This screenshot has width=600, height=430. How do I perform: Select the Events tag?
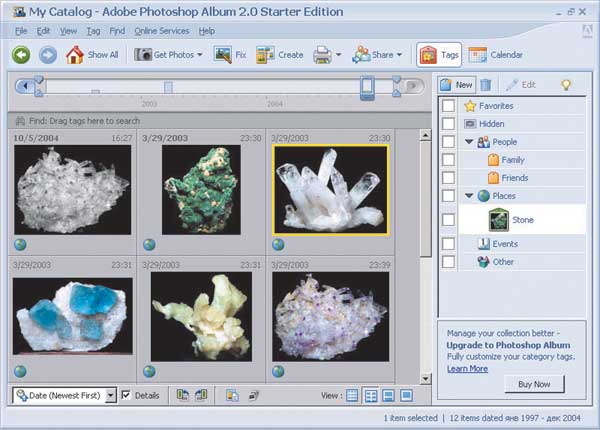click(497, 244)
